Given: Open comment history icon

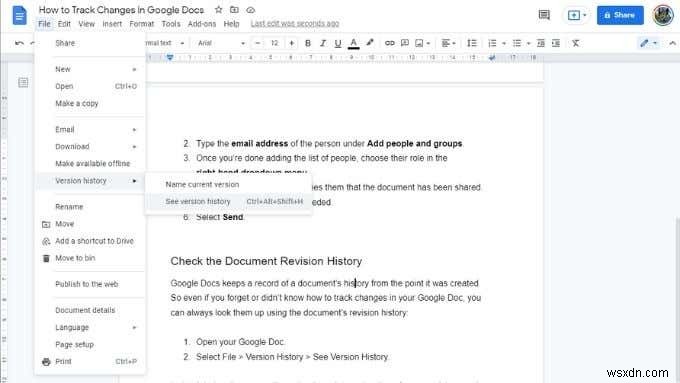Looking at the screenshot, I should tap(544, 15).
